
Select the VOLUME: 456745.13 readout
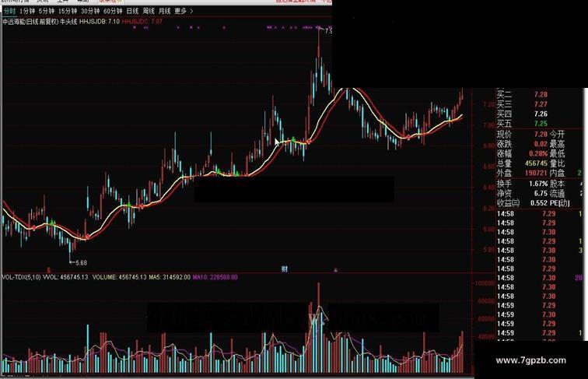click(119, 277)
